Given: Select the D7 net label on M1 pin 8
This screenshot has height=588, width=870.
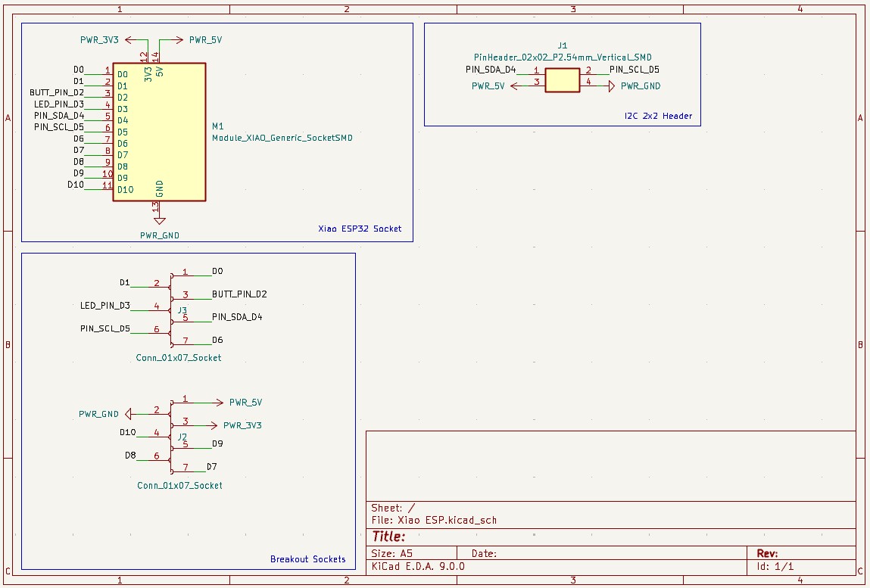Looking at the screenshot, I should coord(78,150).
